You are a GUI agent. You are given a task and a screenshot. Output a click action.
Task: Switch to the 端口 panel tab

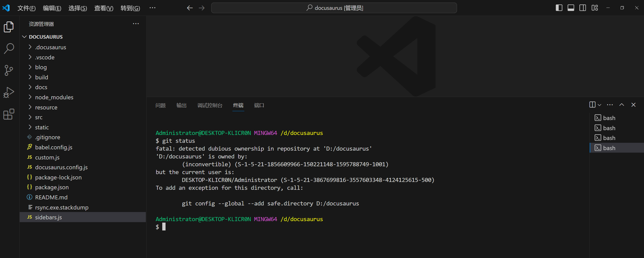259,105
